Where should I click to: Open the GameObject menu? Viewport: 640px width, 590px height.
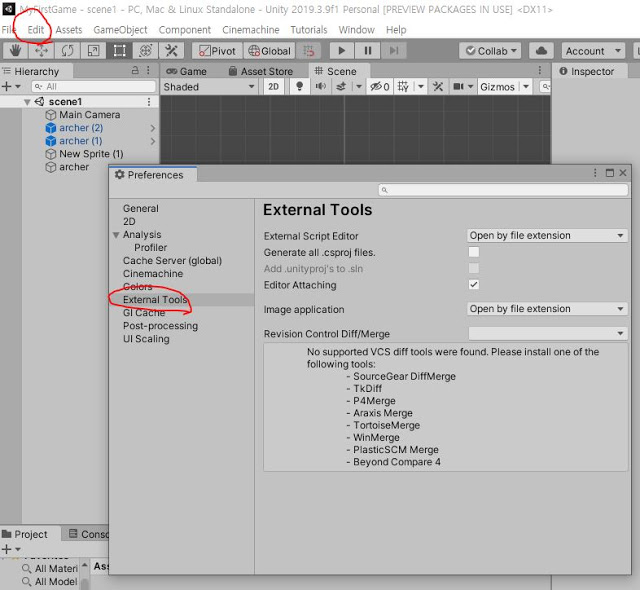pos(120,30)
